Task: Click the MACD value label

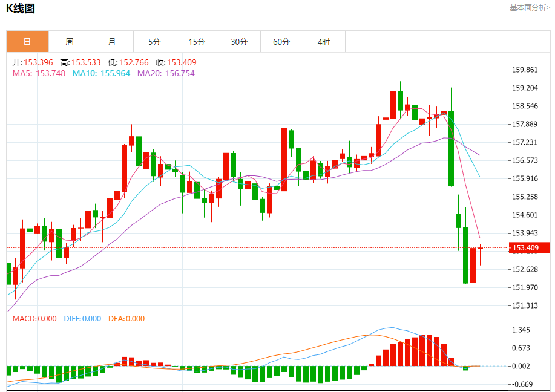Action: click(34, 318)
